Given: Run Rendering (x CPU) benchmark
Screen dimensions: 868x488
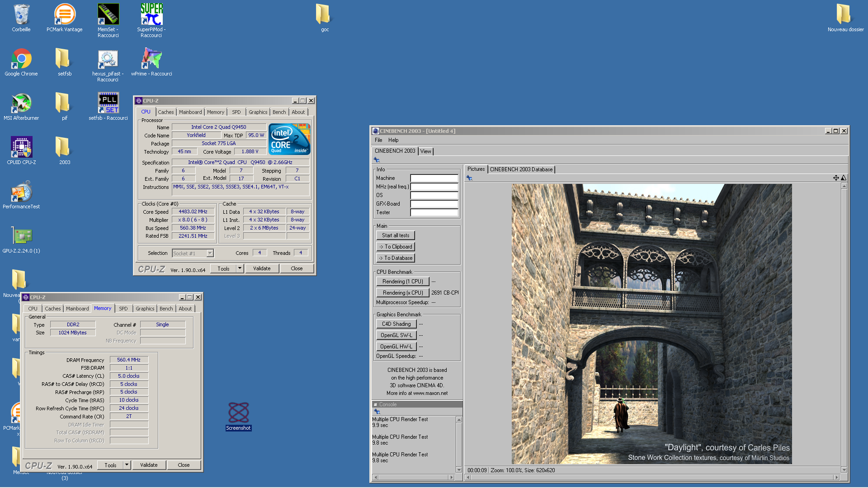Looking at the screenshot, I should [x=403, y=293].
